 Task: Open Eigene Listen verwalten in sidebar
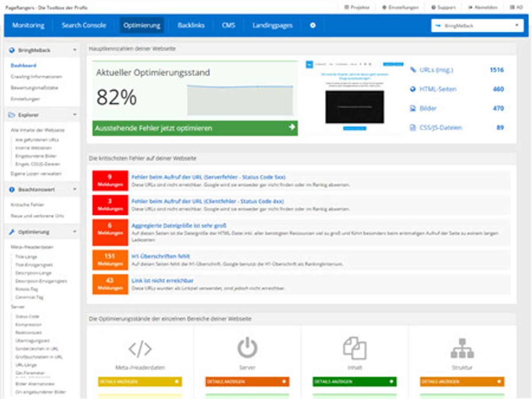click(36, 174)
